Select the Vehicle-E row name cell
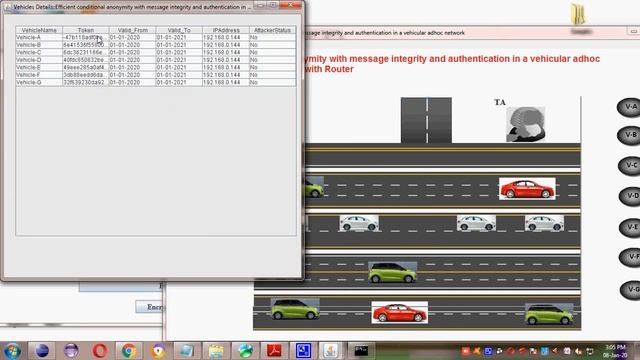640x360 pixels. [x=39, y=67]
